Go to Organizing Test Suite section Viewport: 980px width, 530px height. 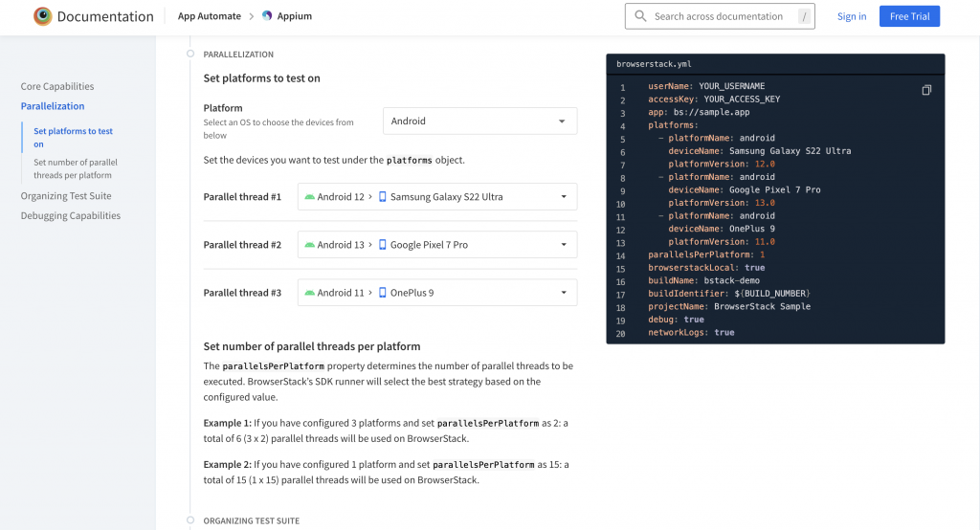66,196
